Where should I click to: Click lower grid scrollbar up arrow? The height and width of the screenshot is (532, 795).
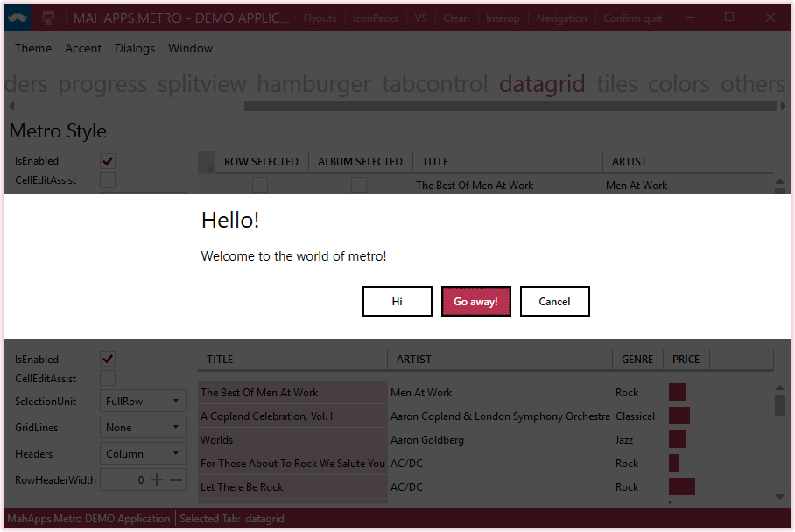780,388
